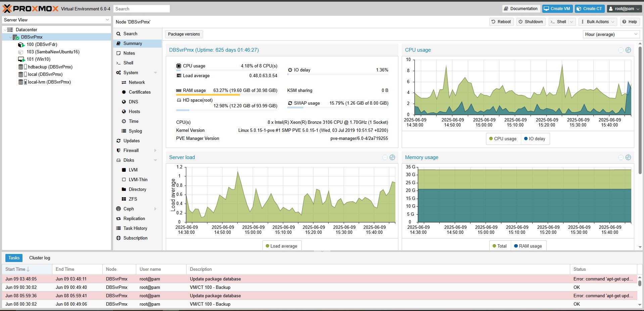Open the Certificates system page
The height and width of the screenshot is (311, 644).
[139, 92]
